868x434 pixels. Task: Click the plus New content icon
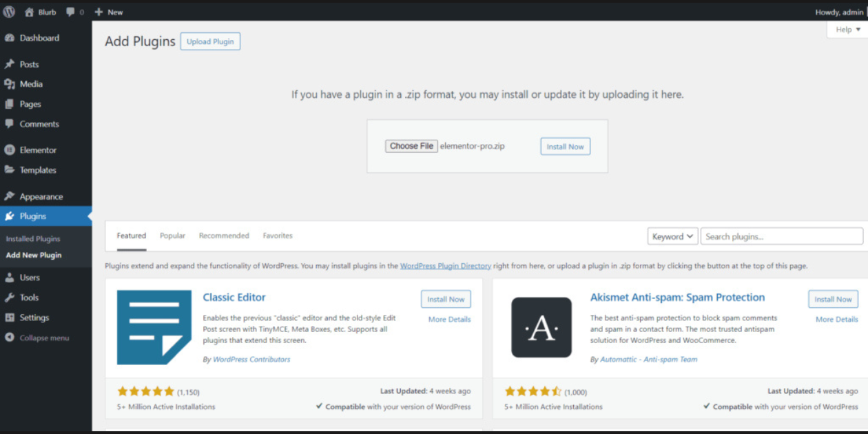point(99,12)
